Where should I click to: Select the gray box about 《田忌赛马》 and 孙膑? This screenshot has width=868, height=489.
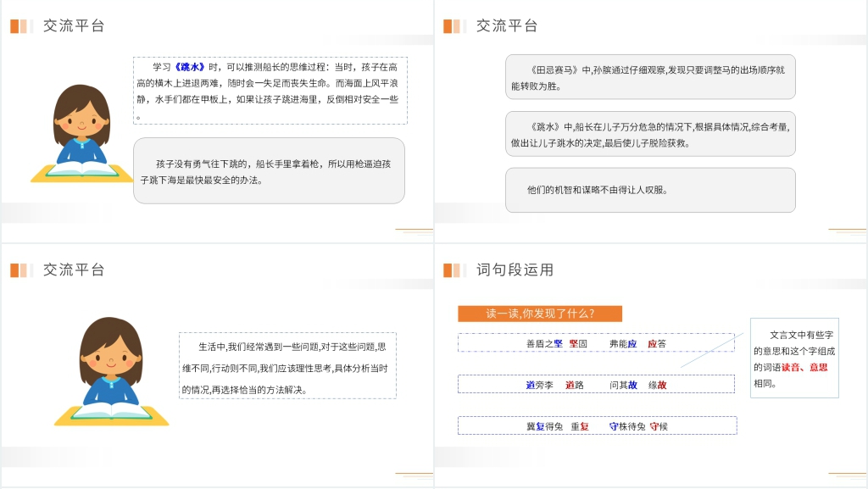(650, 77)
